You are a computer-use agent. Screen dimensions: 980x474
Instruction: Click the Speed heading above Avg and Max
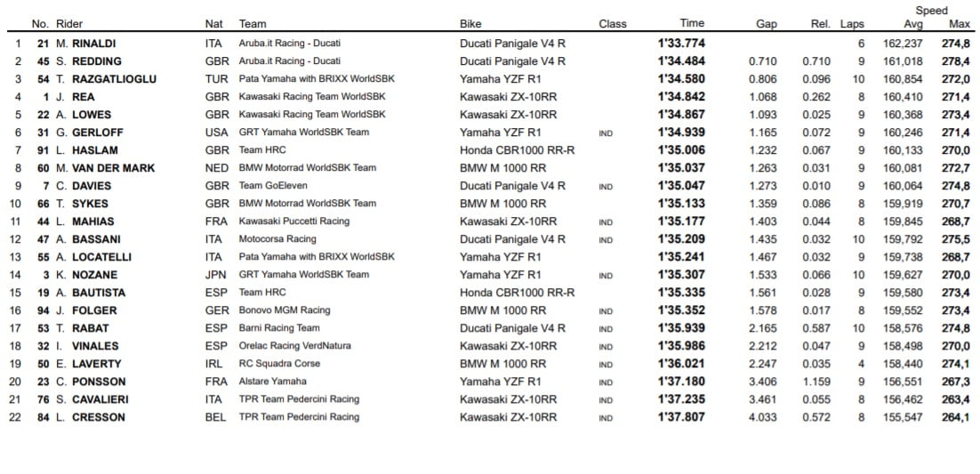click(932, 11)
